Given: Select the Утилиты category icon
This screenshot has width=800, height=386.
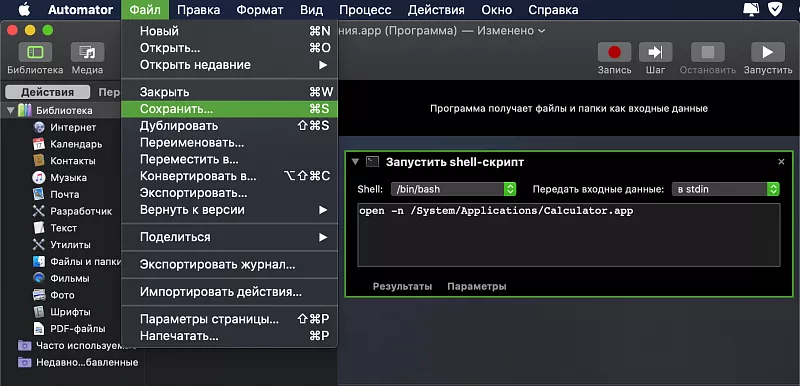Looking at the screenshot, I should (x=39, y=245).
